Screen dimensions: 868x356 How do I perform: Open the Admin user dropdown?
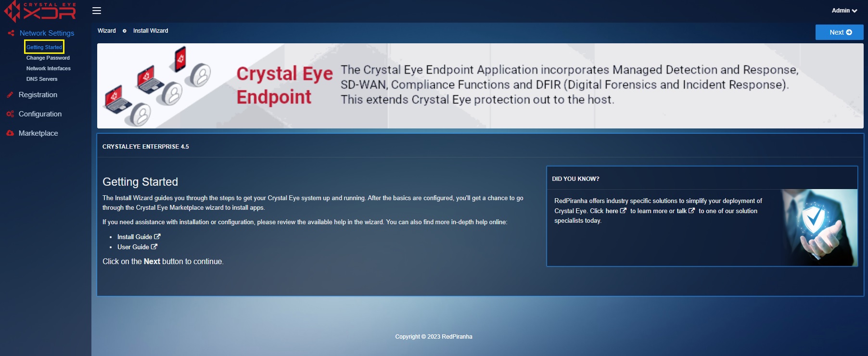pyautogui.click(x=844, y=11)
